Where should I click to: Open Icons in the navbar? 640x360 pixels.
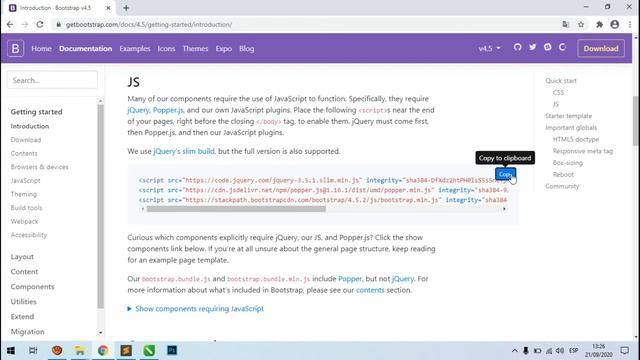166,48
